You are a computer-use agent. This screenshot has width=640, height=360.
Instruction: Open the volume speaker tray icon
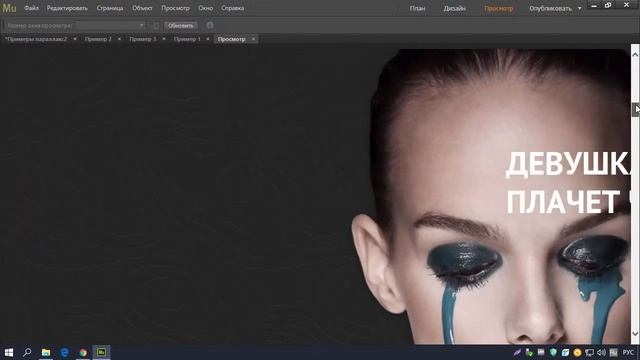click(x=601, y=352)
